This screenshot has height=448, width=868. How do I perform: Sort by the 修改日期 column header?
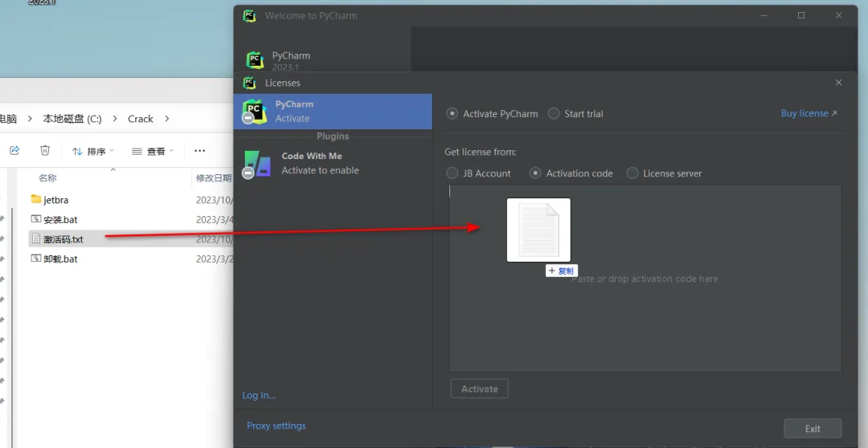tap(214, 177)
